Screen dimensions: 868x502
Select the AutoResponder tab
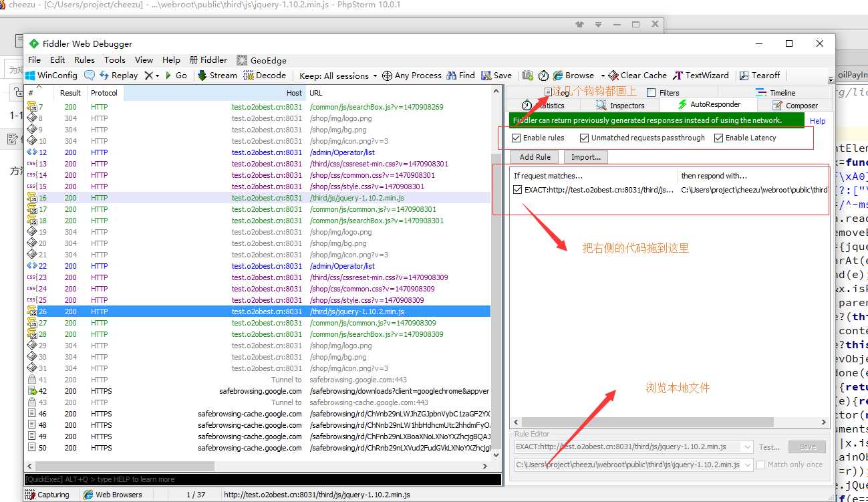pos(708,105)
